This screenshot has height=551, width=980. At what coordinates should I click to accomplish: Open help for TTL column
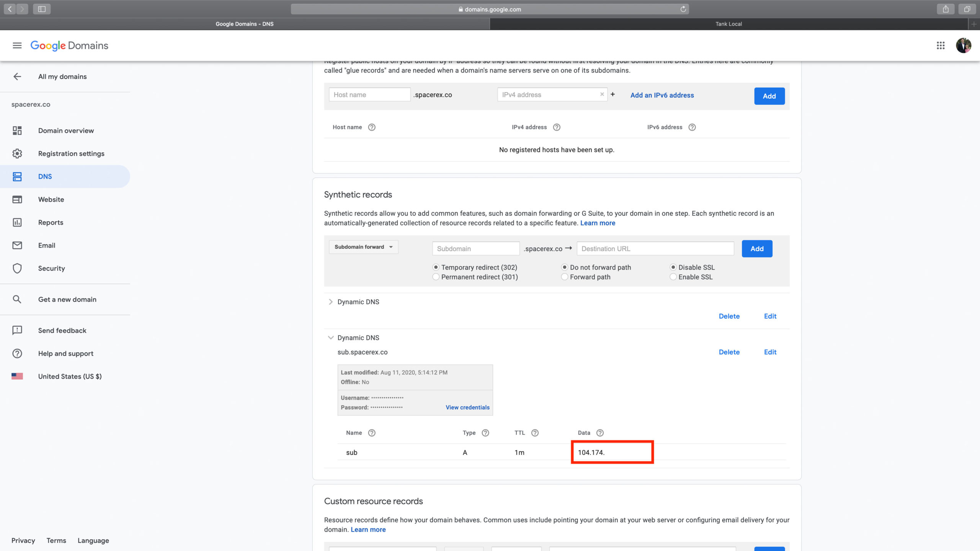tap(535, 433)
